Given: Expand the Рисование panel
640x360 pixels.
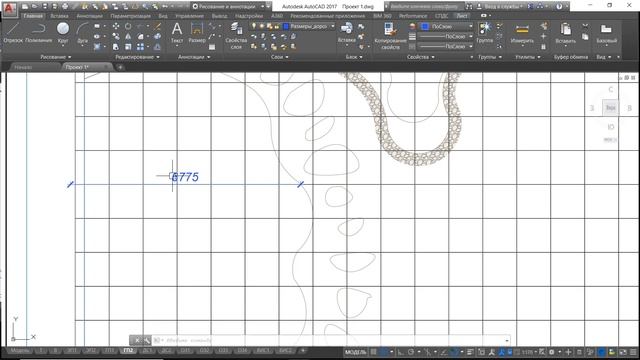Looking at the screenshot, I should tap(56, 57).
